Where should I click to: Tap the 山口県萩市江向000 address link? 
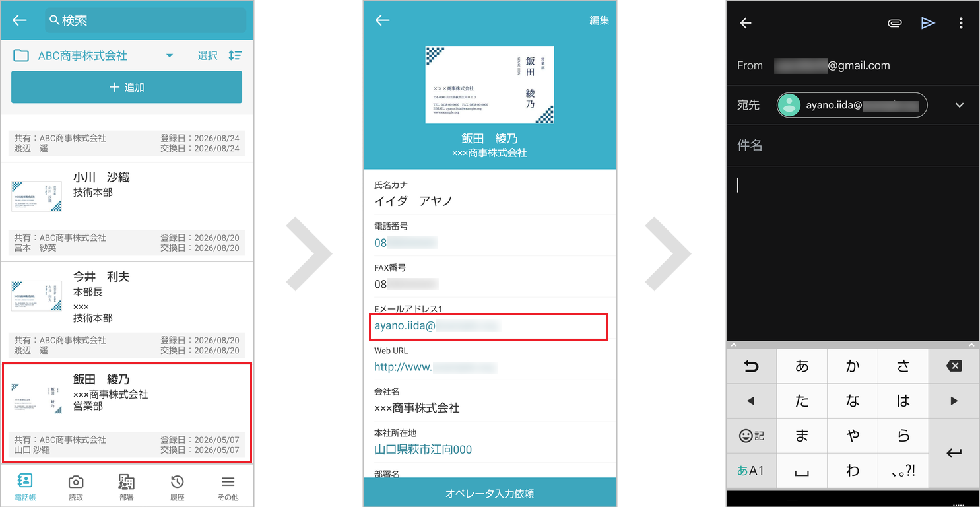pyautogui.click(x=423, y=450)
